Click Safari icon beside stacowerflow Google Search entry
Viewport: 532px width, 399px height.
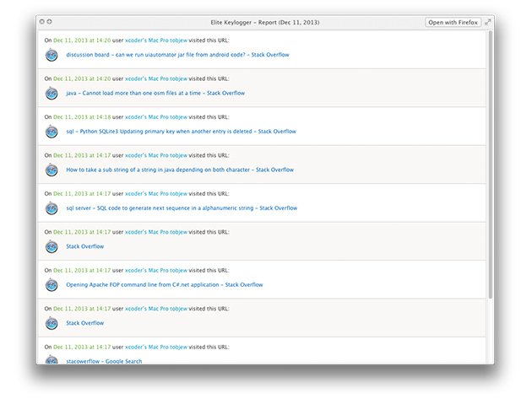(x=52, y=359)
